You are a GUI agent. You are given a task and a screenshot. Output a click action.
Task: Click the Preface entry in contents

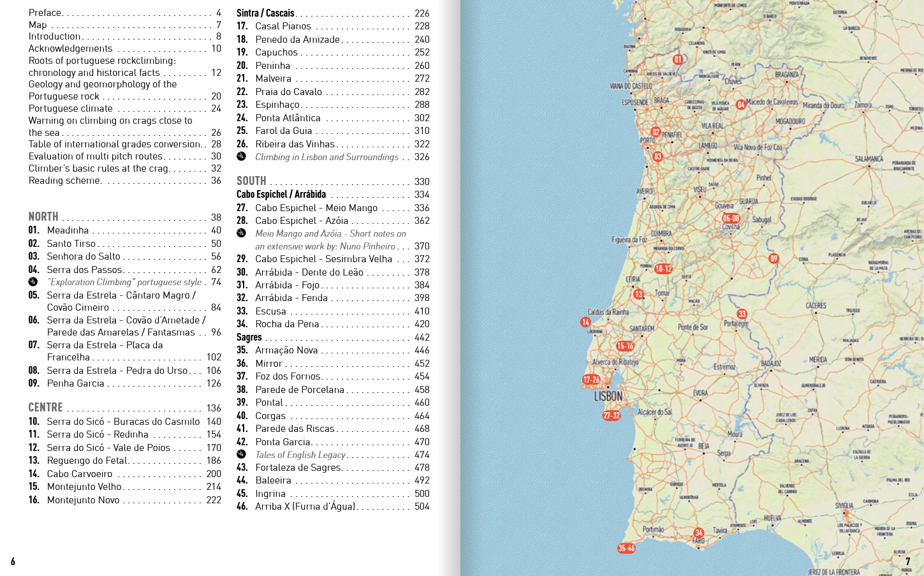point(45,13)
